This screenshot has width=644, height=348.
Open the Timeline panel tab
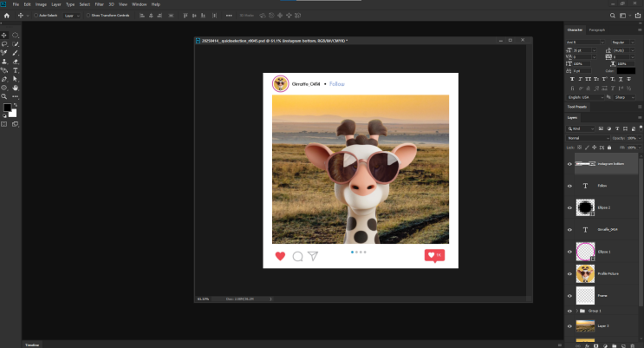[32, 345]
